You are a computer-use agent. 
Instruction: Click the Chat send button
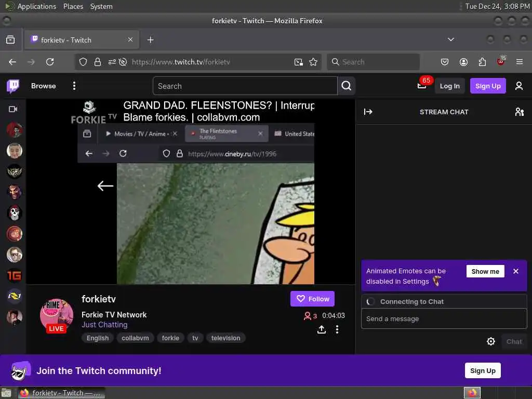point(514,342)
